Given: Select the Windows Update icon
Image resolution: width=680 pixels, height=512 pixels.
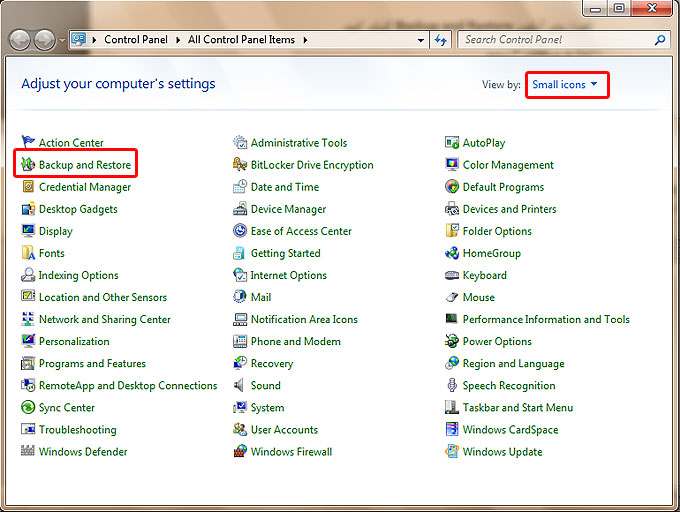Looking at the screenshot, I should coord(452,452).
